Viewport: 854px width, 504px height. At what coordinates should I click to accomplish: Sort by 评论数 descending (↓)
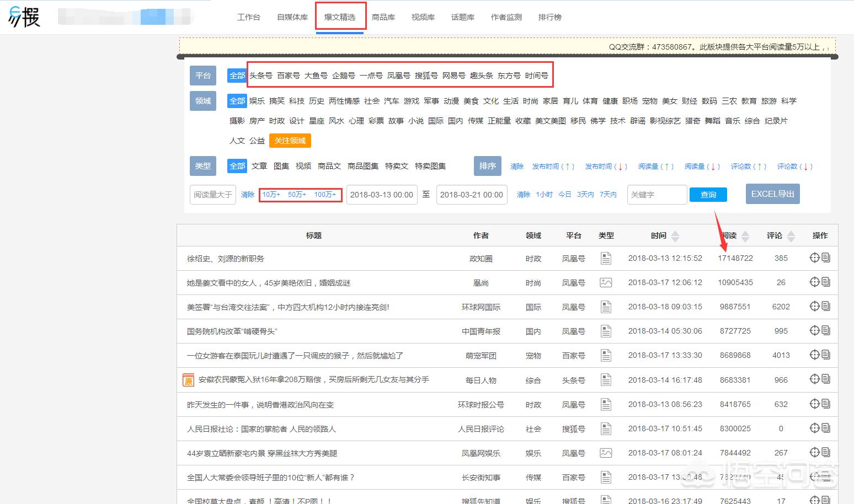[x=795, y=167]
